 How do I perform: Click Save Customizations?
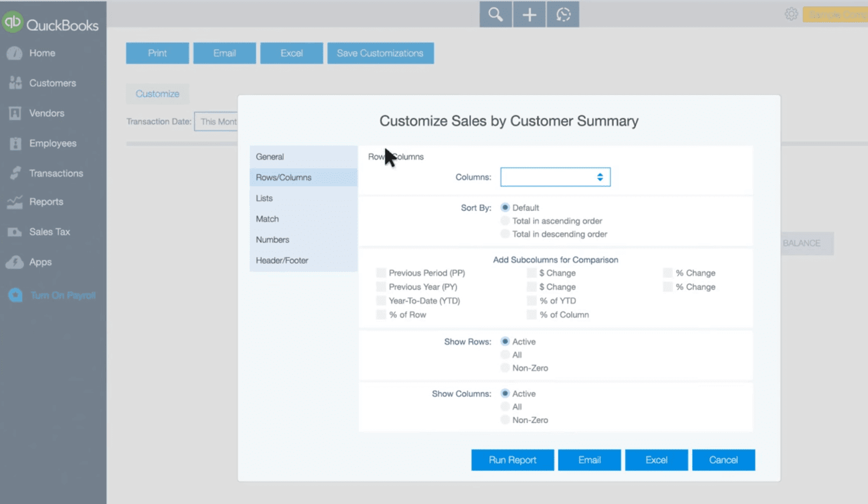tap(380, 53)
